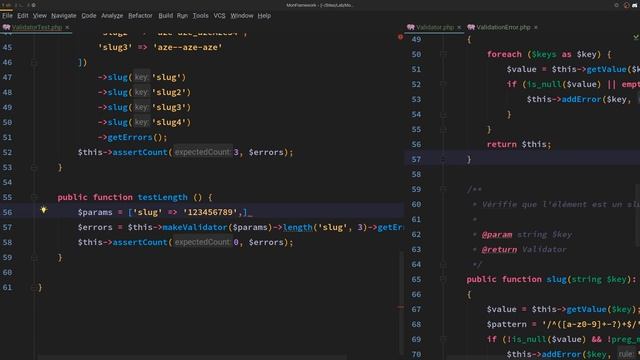640x360 pixels.
Task: Click the inspection checkmark in Validator.php editor
Action: (636, 37)
